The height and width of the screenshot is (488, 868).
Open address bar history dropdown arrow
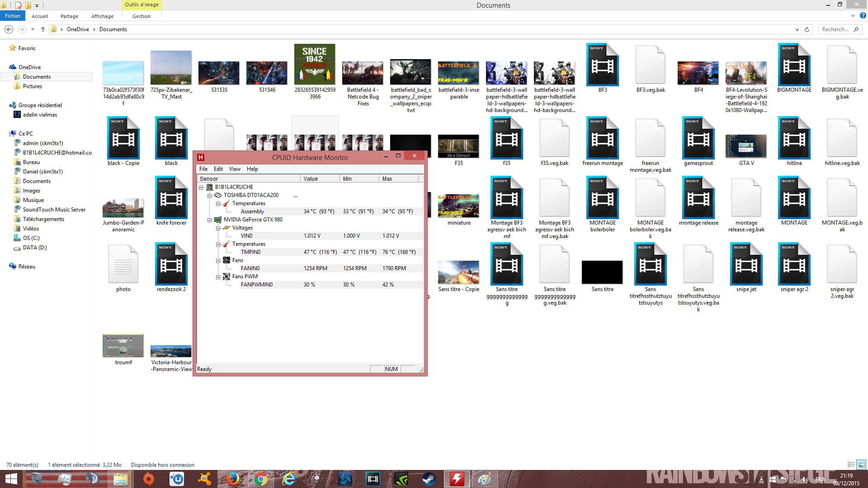[x=797, y=29]
